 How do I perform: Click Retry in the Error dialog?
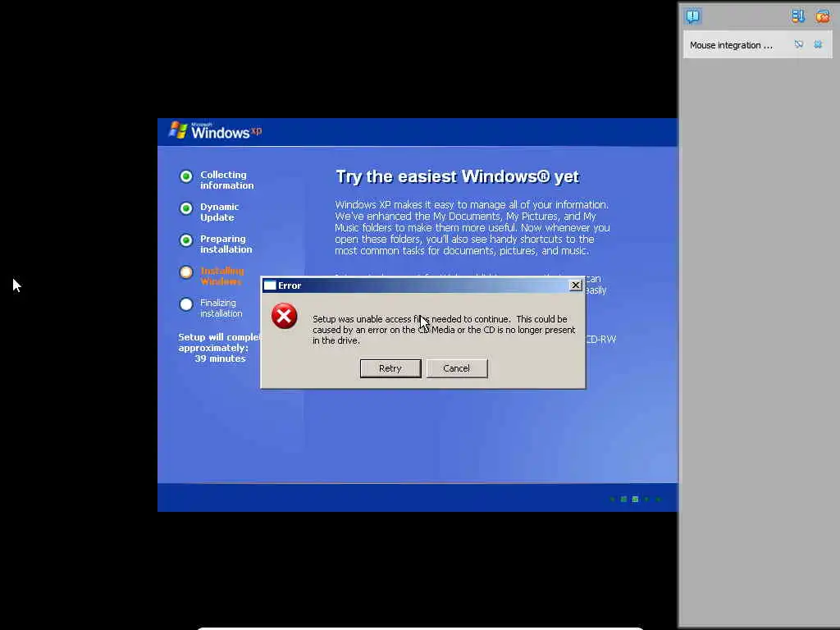point(390,368)
